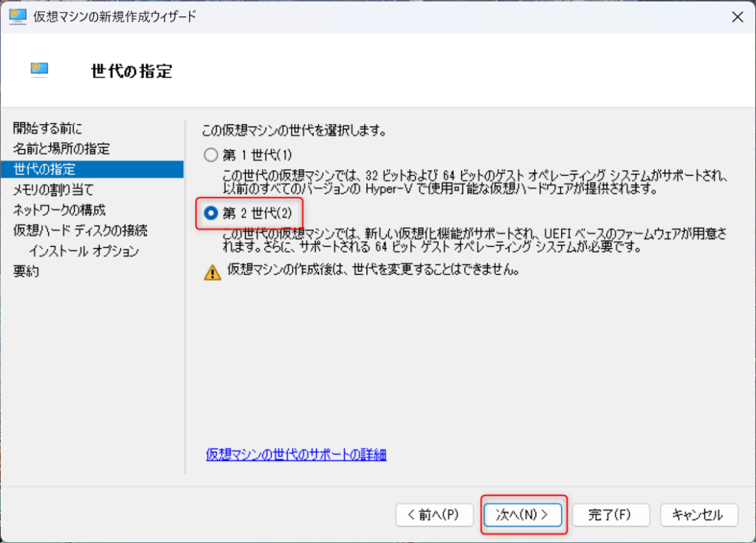Close the wizard with the X button
This screenshot has height=543, width=756.
pyautogui.click(x=738, y=17)
